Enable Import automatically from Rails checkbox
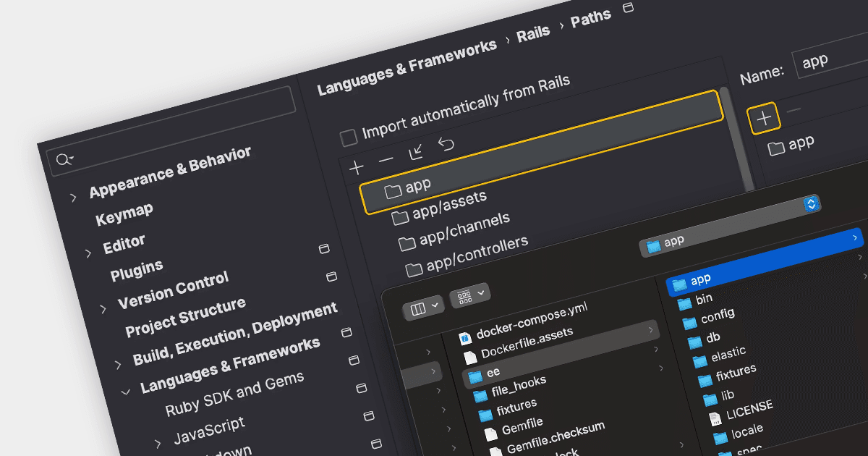The width and height of the screenshot is (868, 456). click(349, 137)
